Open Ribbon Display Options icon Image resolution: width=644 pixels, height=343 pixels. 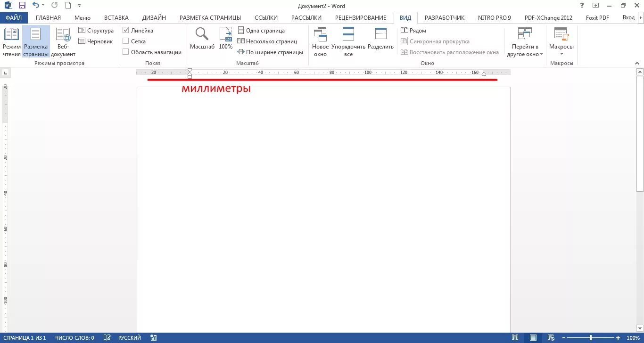596,6
